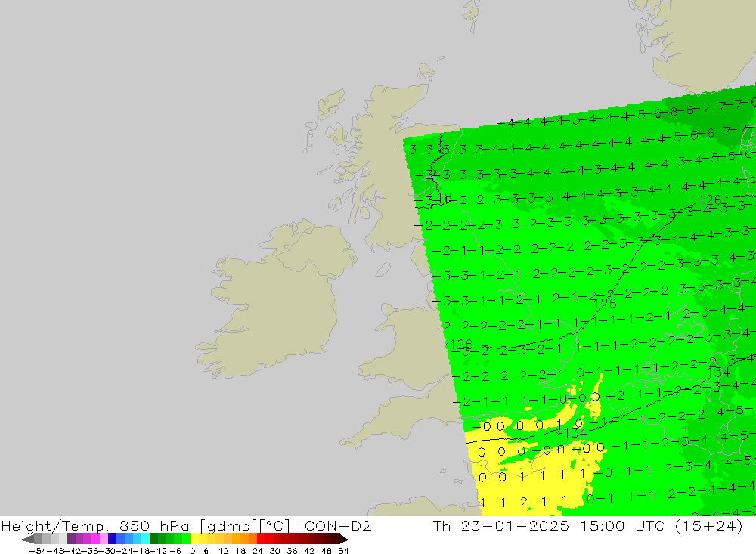Click the date 'Th 23-01-2025'
The image size is (756, 554).
[501, 525]
